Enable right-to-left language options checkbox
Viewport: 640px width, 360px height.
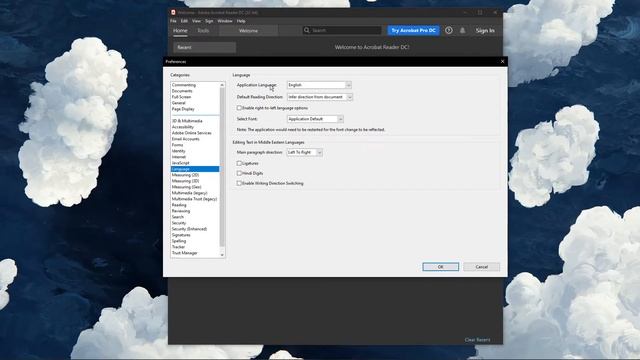tap(239, 108)
